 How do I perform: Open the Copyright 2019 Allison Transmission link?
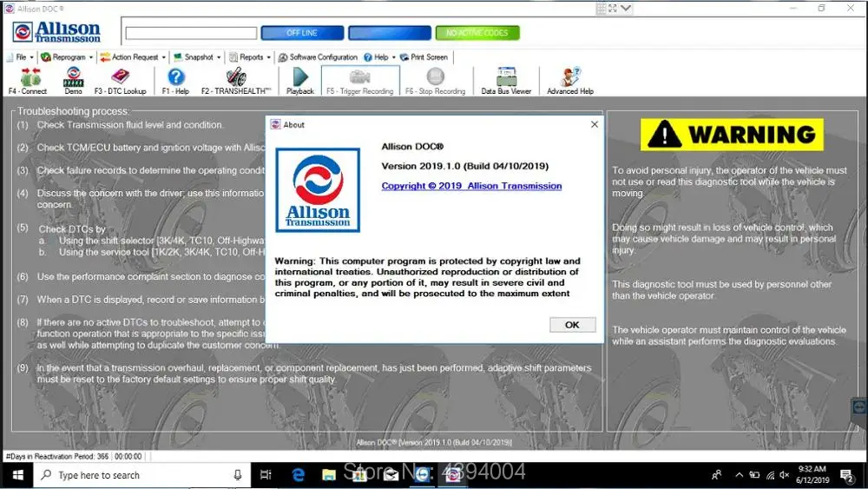[471, 186]
